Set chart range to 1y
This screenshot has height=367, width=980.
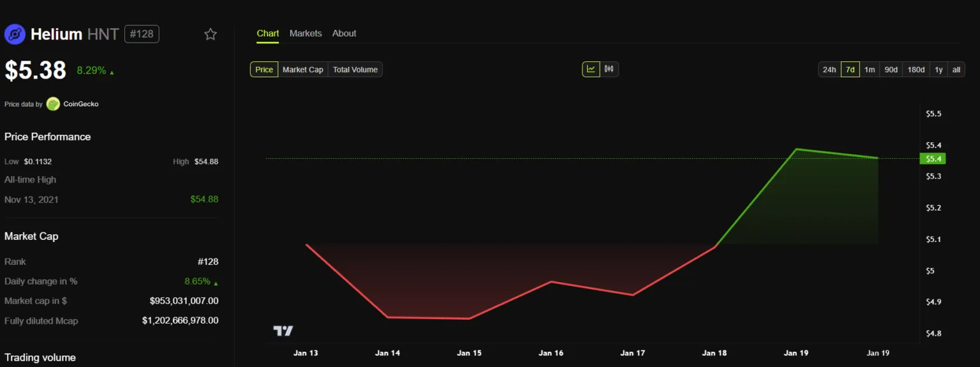pos(939,70)
